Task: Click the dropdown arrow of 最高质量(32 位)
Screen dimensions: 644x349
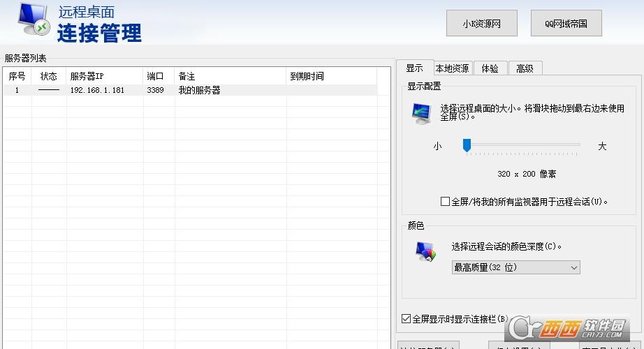Action: [x=573, y=267]
